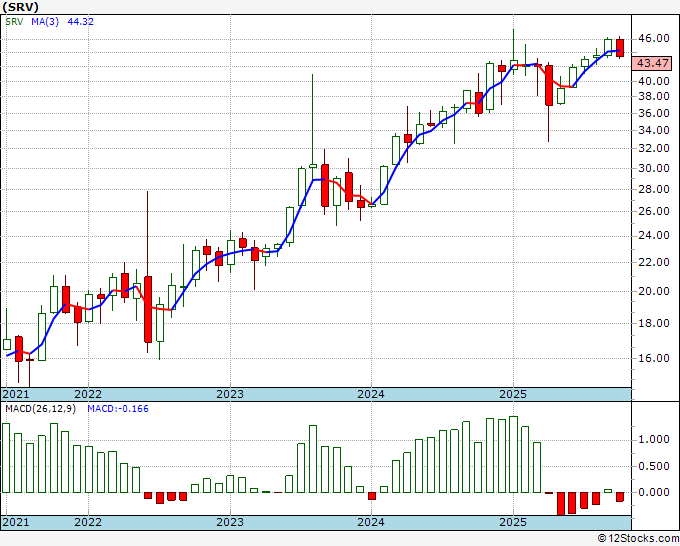Viewport: 680px width, 546px height.
Task: Click 2023 on the price time axis
Action: tap(230, 394)
